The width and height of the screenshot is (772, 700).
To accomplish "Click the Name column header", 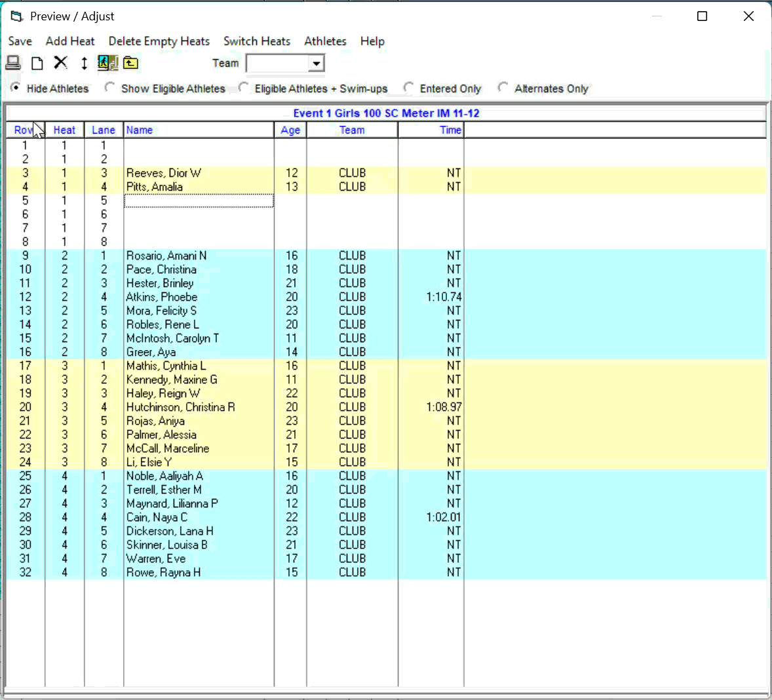I will click(x=140, y=130).
